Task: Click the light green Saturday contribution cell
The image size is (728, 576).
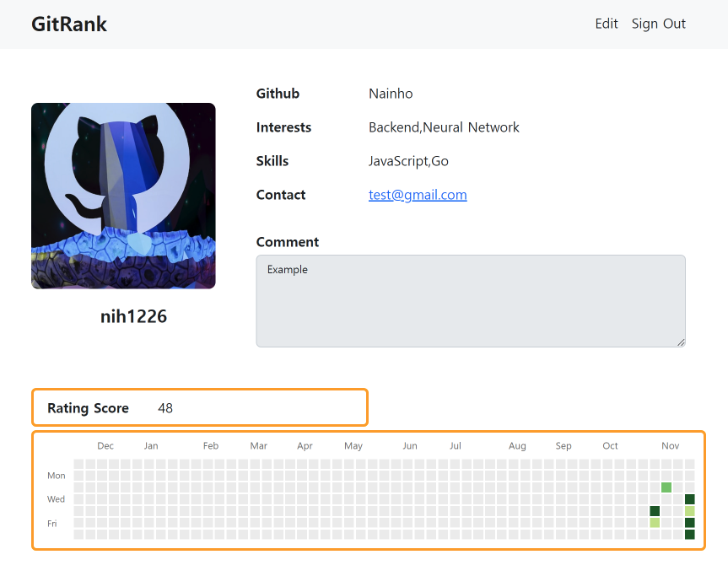Action: (655, 522)
